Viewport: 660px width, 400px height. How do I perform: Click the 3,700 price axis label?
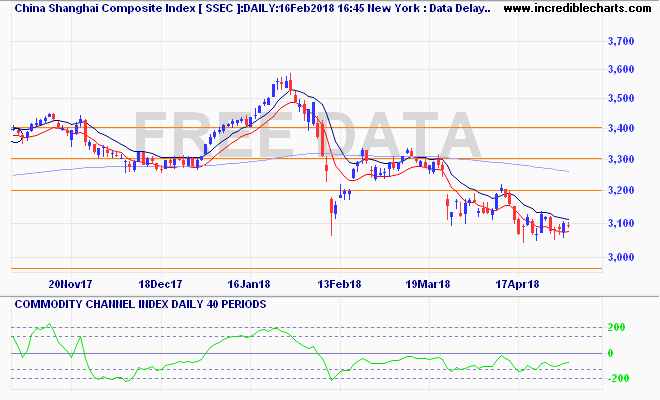[621, 41]
